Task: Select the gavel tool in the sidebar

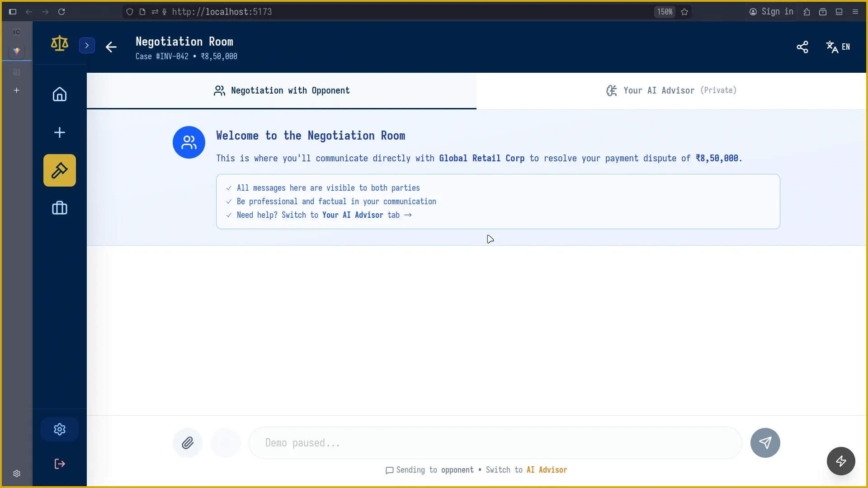Action: [59, 170]
